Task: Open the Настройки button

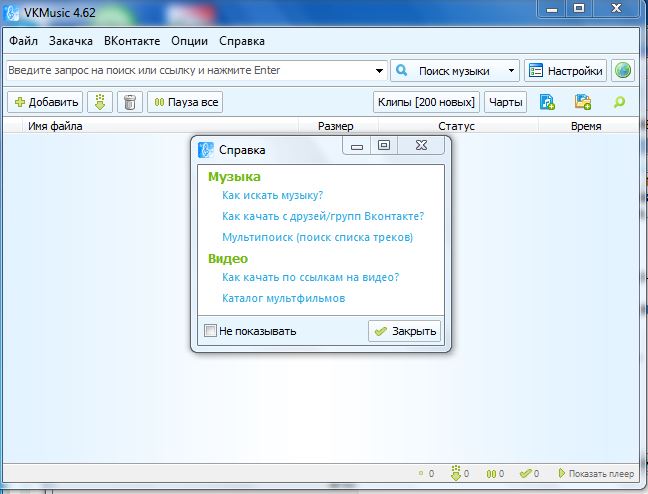Action: [x=565, y=71]
